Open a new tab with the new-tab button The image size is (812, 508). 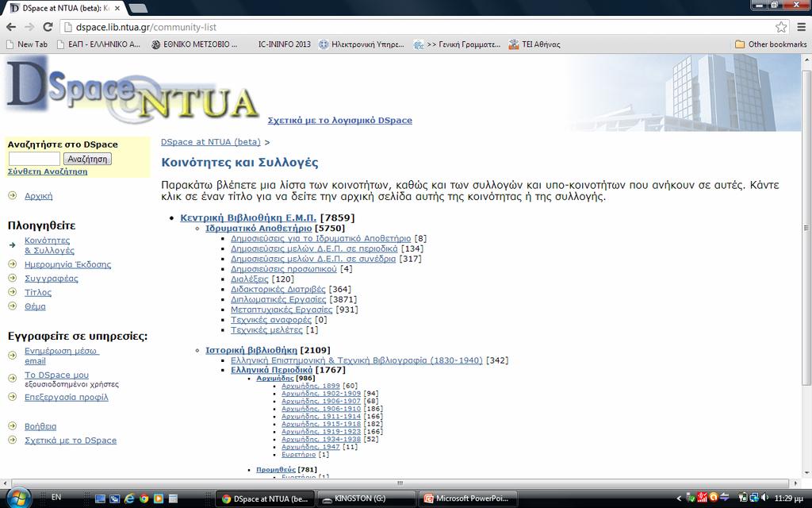136,8
